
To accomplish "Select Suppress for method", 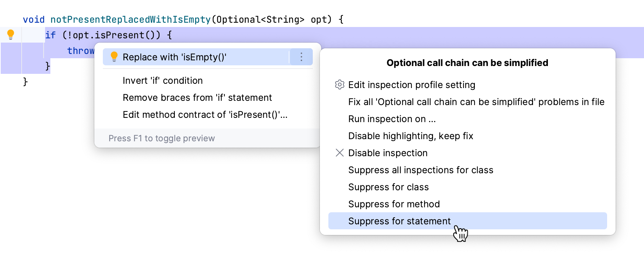I will click(x=394, y=204).
